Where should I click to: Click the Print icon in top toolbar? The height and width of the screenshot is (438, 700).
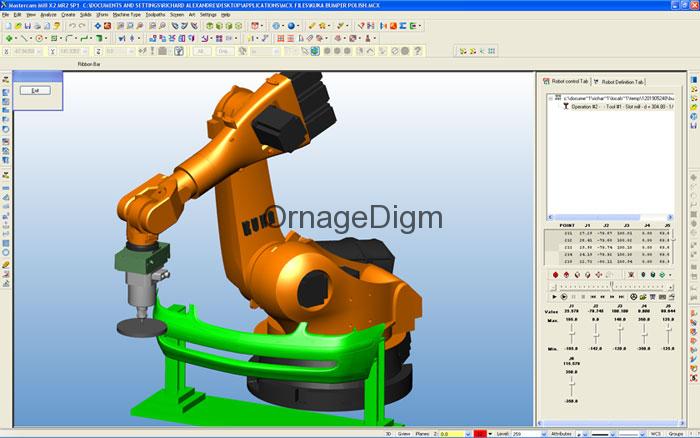tap(38, 26)
